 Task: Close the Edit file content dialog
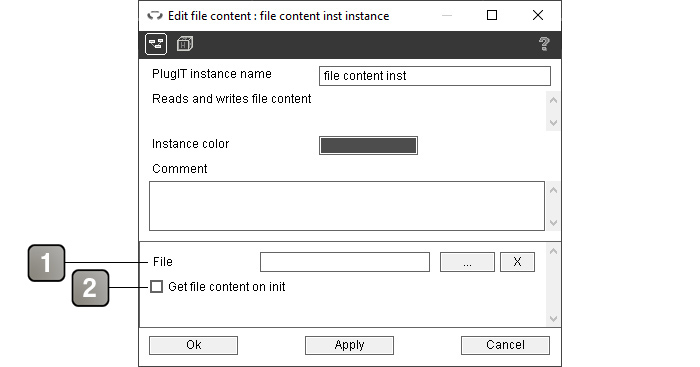point(538,15)
